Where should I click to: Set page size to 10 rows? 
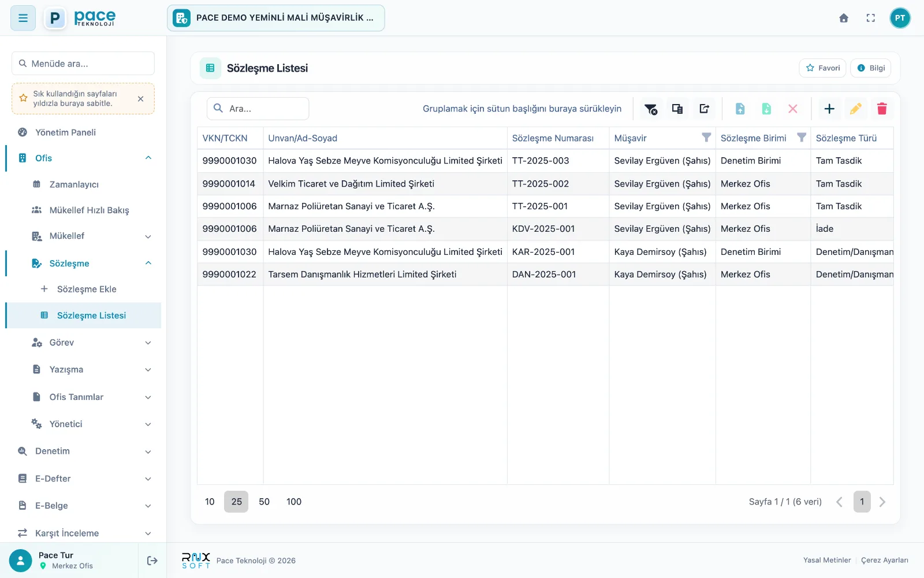click(210, 502)
